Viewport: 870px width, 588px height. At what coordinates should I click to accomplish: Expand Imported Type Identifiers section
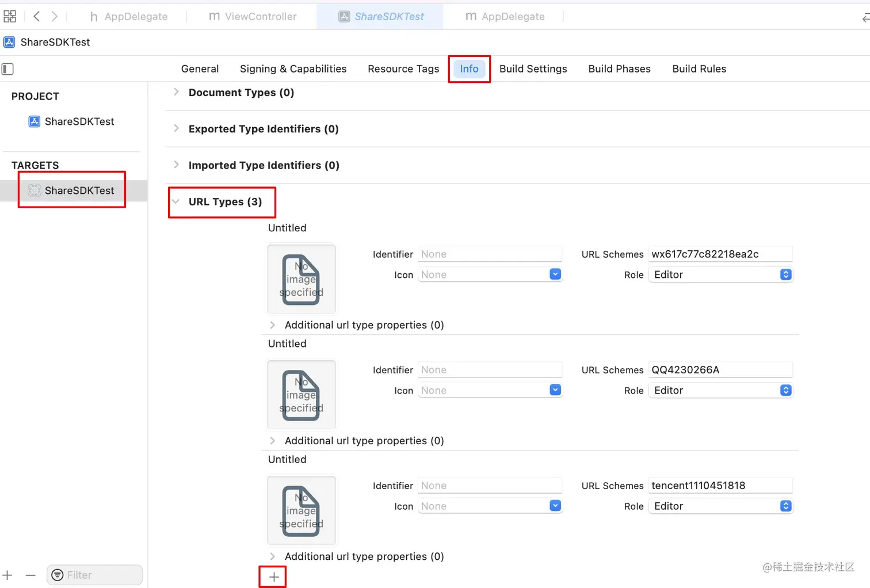point(176,165)
